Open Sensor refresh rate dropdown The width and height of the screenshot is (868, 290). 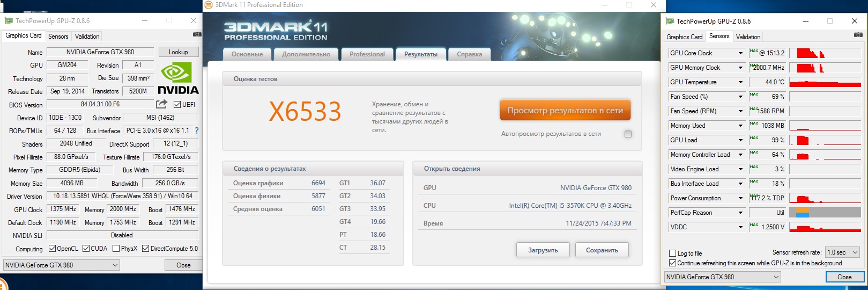click(x=843, y=252)
